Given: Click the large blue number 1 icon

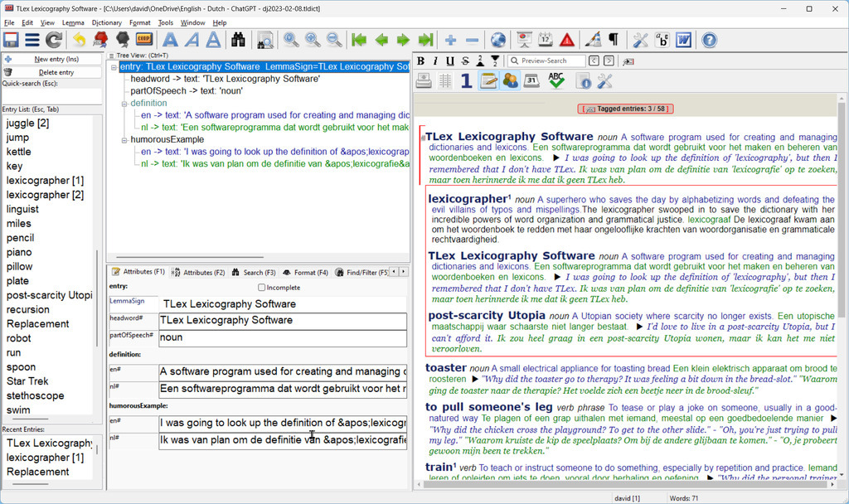Looking at the screenshot, I should (466, 80).
